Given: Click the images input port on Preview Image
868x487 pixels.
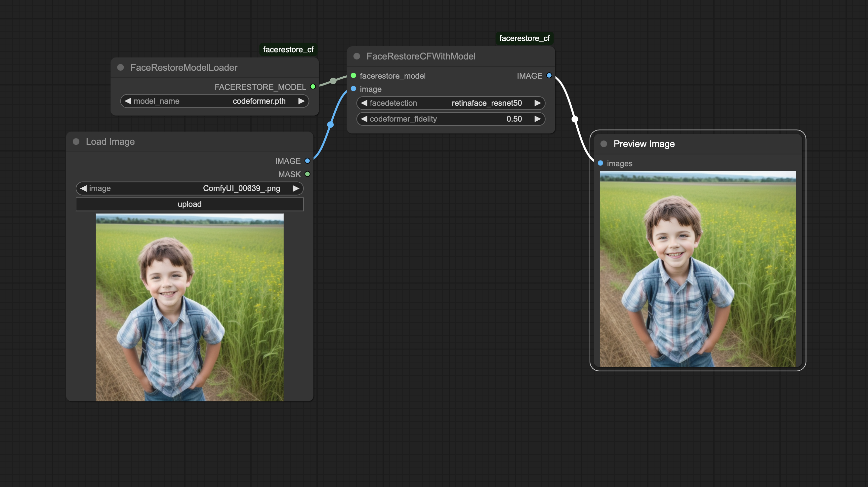Looking at the screenshot, I should pyautogui.click(x=600, y=163).
